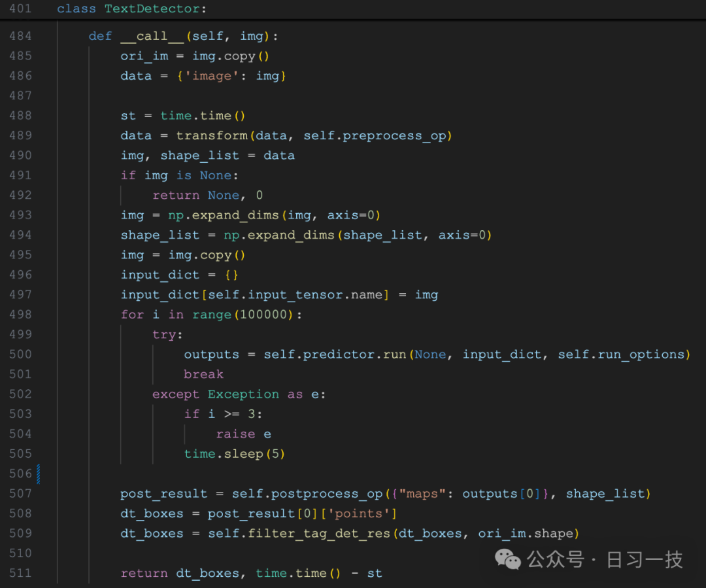This screenshot has width=706, height=588.
Task: Click the if keyword on line 491
Action: pos(128,175)
